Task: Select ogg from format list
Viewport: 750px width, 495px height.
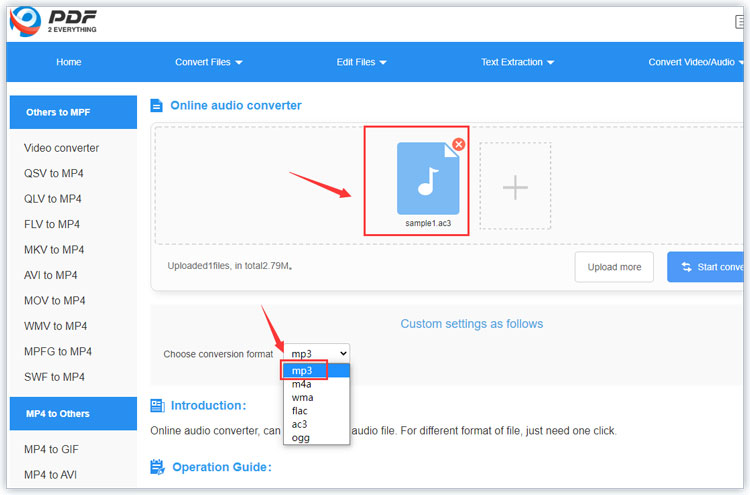Action: click(x=317, y=438)
